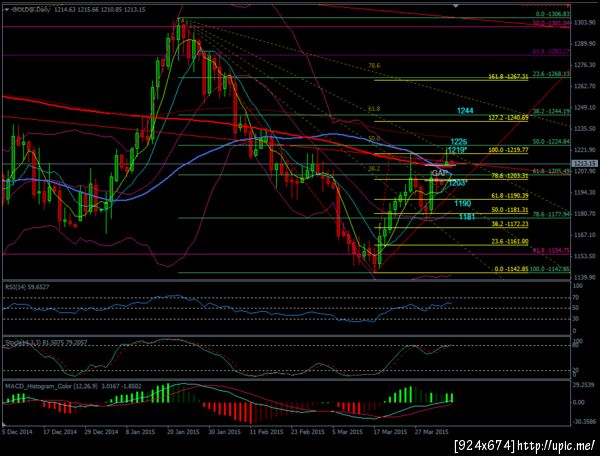
Task: Select the GAP text annotation
Action: [x=439, y=174]
